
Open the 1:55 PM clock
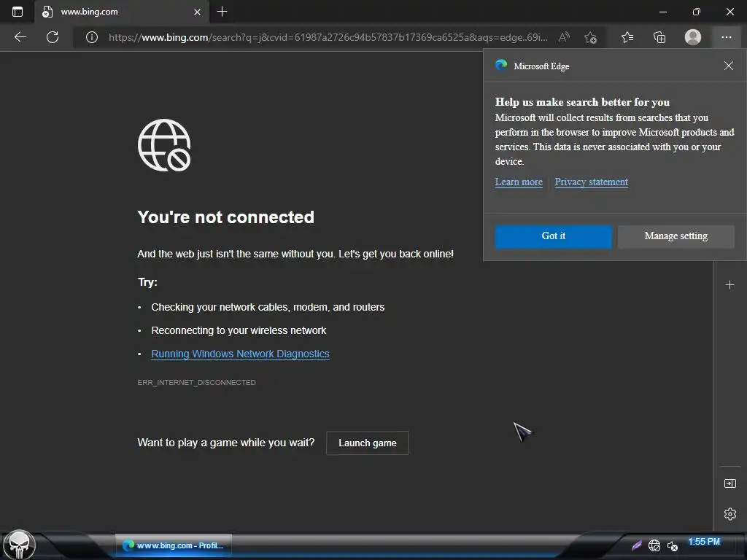point(704,542)
